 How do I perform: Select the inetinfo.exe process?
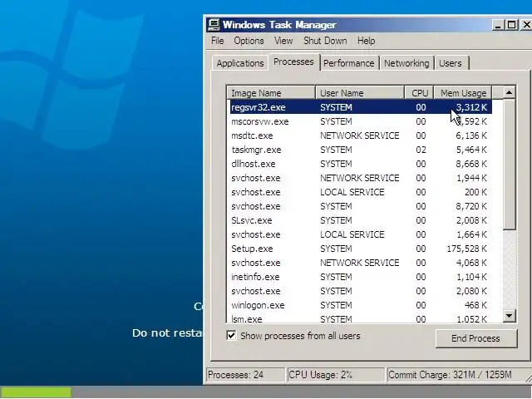[x=361, y=277]
